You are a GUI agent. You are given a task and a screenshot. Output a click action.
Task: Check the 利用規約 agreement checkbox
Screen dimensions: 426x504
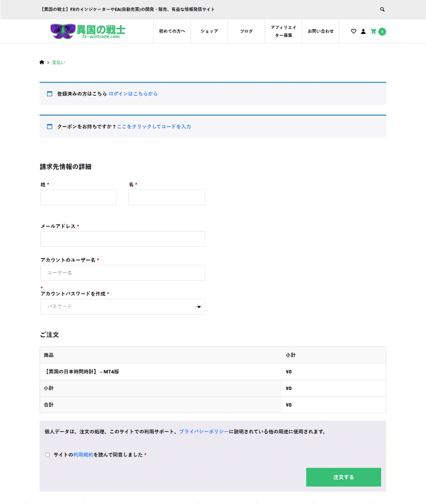48,455
